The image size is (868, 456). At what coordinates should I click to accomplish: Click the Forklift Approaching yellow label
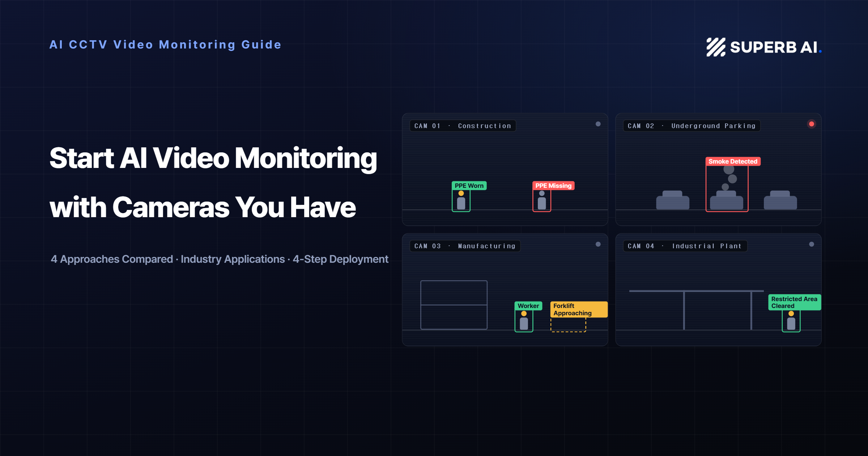(x=579, y=309)
